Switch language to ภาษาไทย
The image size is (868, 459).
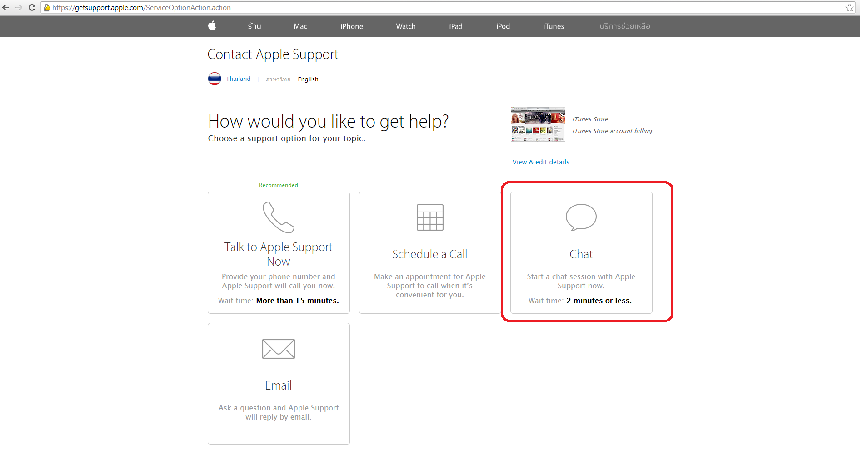click(278, 79)
